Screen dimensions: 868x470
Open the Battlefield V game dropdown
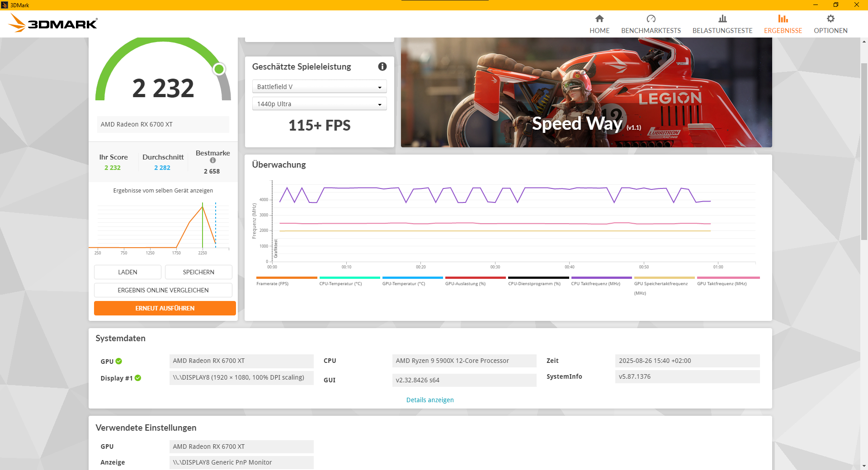[x=320, y=87]
